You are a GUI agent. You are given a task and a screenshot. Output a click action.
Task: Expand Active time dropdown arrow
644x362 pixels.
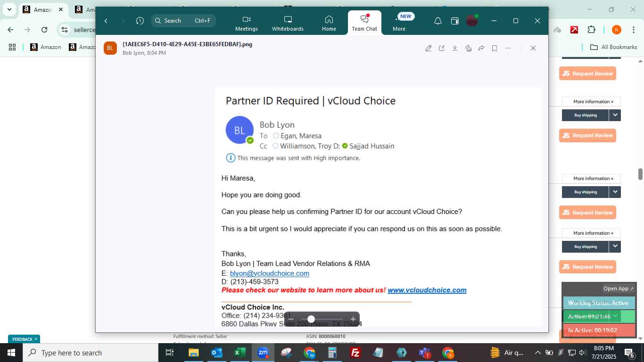point(615,316)
